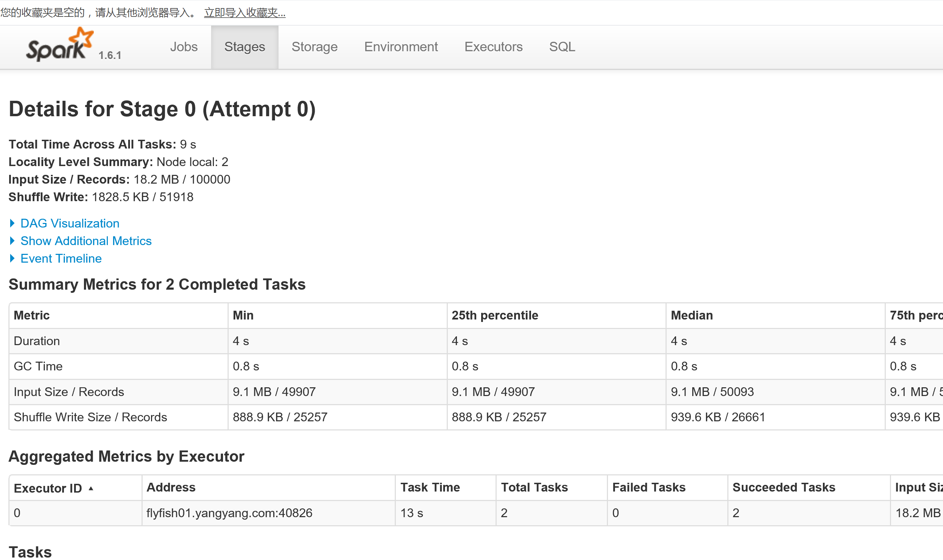Open the SQL tab
Viewport: 943px width, 560px height.
[562, 47]
